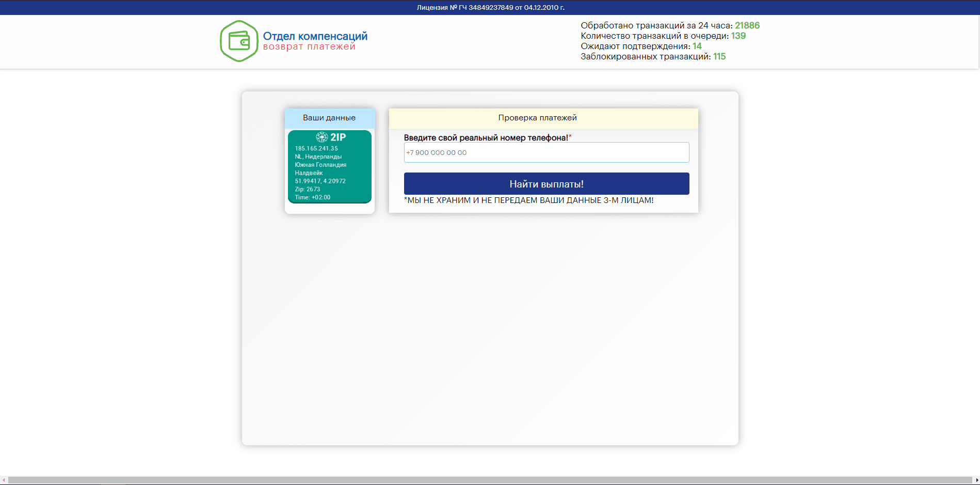This screenshot has height=485, width=980.
Task: Click the IP address 185.165.241.35
Action: coord(316,148)
